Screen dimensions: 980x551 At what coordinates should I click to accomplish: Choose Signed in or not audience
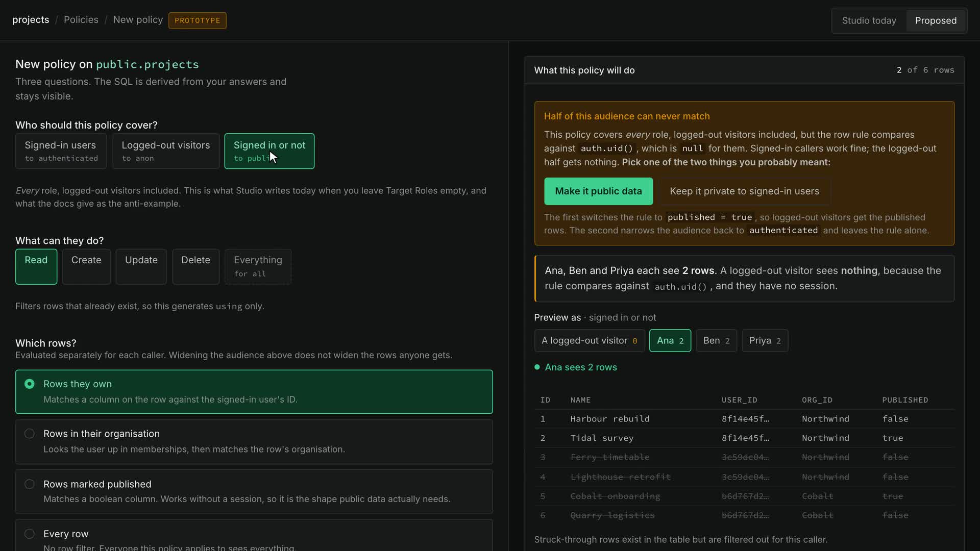[x=269, y=151]
